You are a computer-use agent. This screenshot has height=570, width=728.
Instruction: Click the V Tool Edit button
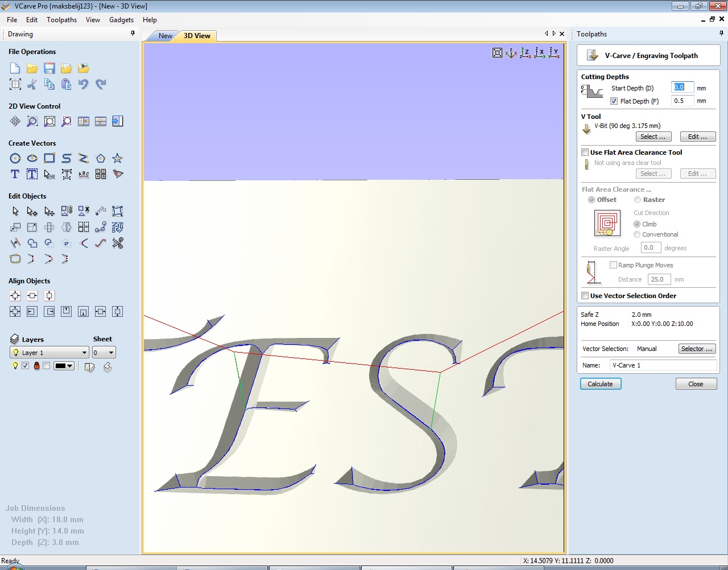tap(698, 137)
